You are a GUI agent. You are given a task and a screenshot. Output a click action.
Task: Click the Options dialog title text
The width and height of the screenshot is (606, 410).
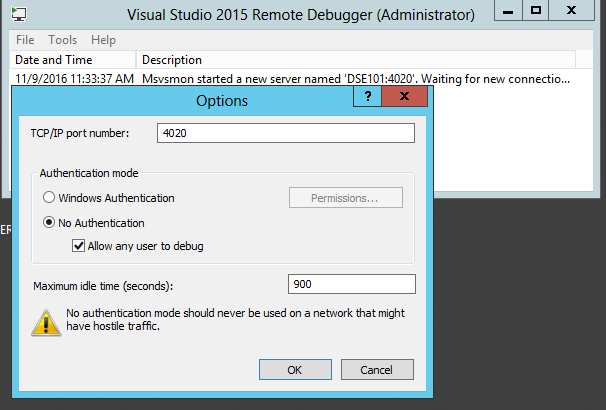[x=222, y=100]
